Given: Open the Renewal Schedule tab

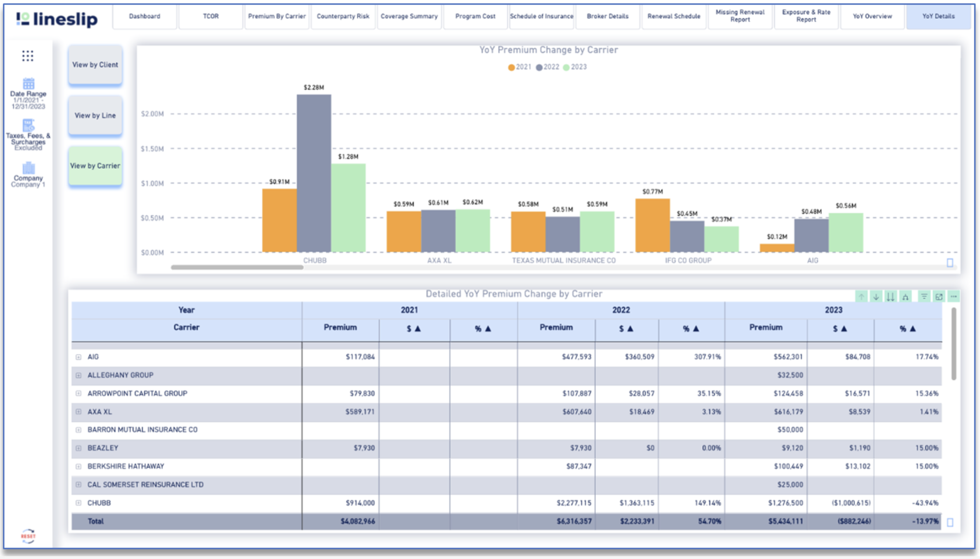Looking at the screenshot, I should tap(674, 16).
